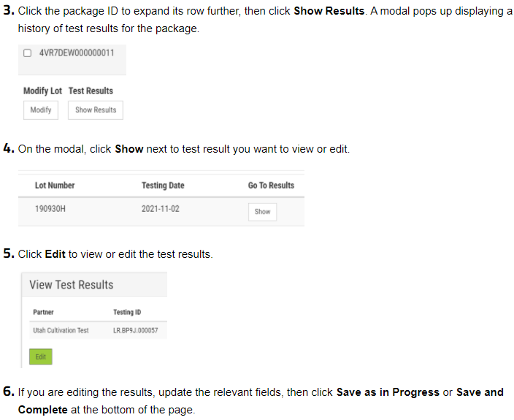Click package ID 4VR7DEW000000011 to expand row
Viewport: 514px width, 420px height.
[77, 53]
